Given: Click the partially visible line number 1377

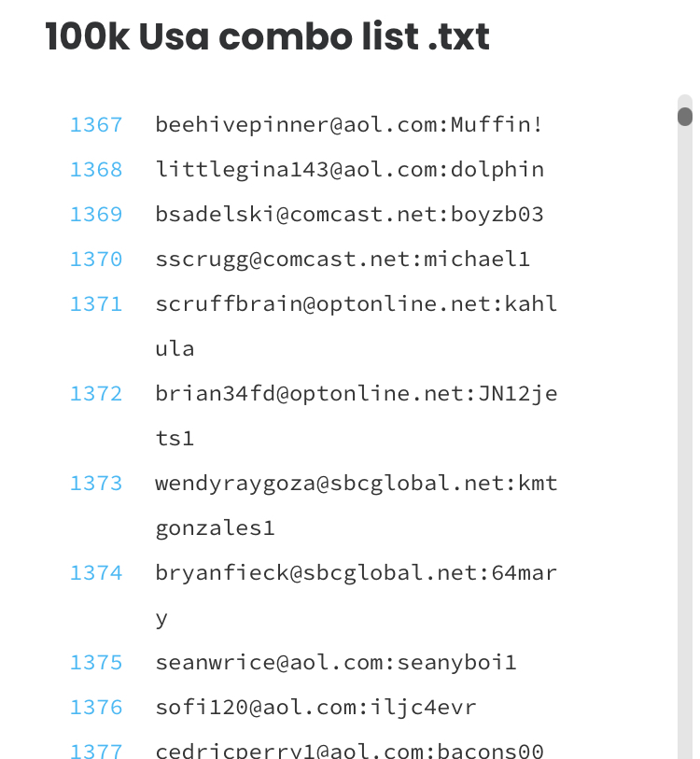Looking at the screenshot, I should point(96,750).
